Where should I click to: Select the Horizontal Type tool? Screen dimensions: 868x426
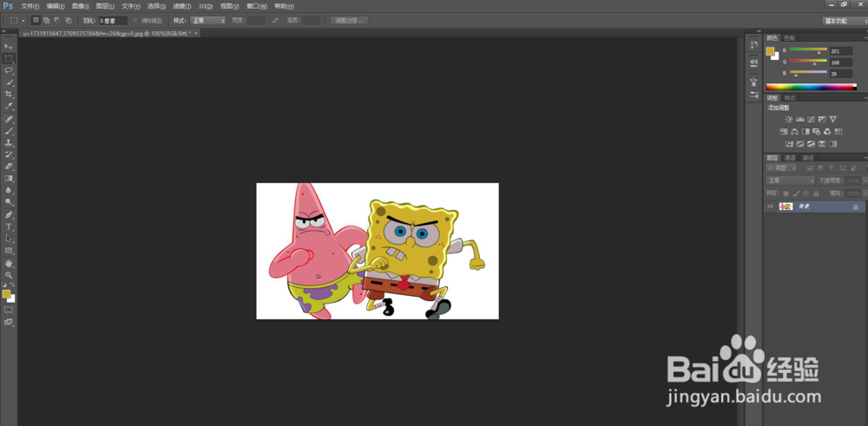pyautogui.click(x=9, y=226)
